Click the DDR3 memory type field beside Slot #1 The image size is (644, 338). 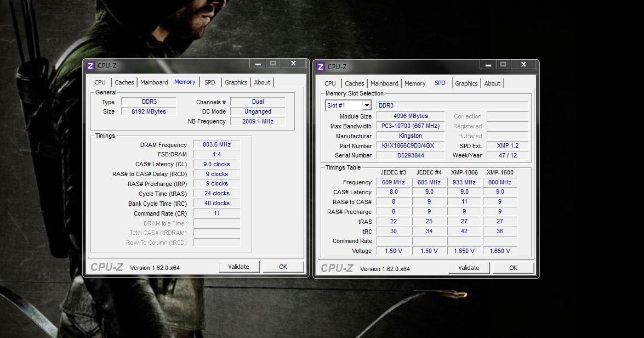coord(453,105)
